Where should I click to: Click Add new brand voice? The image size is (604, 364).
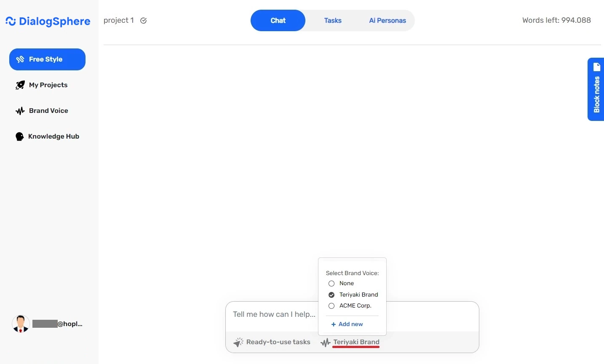347,324
